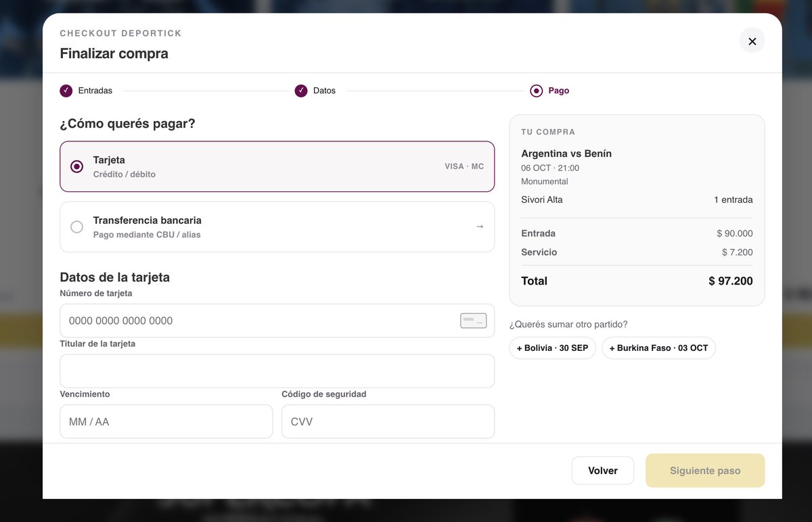Focus the CVV security code field
Screen dimensions: 812x522
[388, 421]
